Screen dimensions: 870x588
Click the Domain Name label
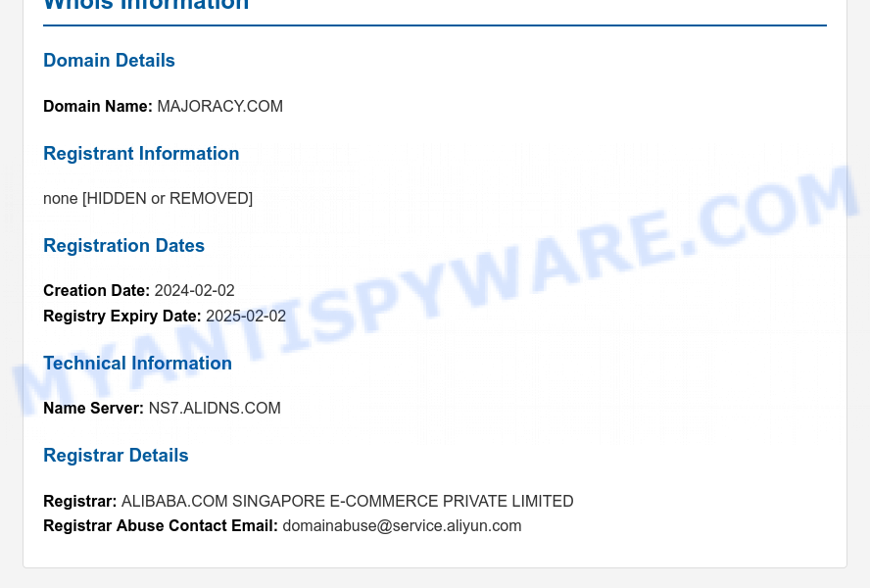click(98, 106)
